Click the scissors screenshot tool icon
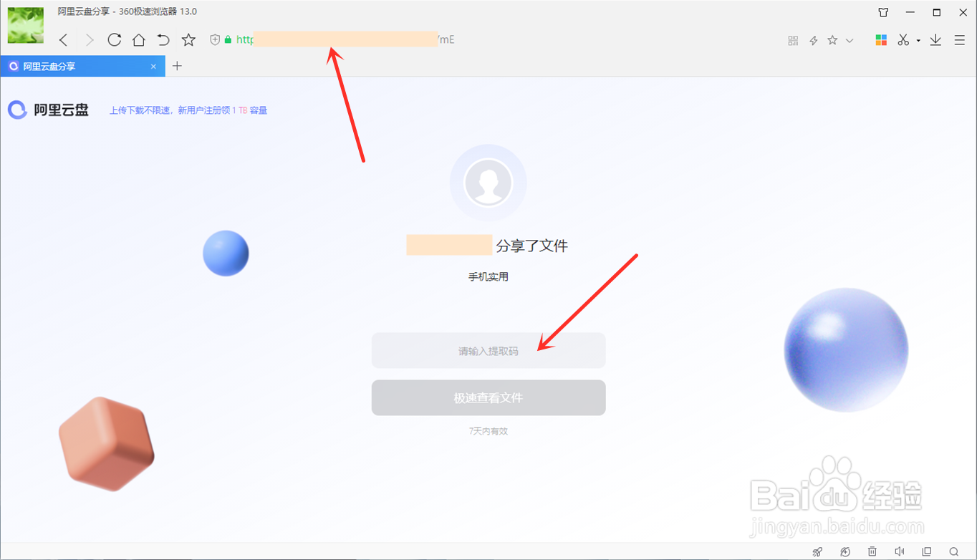The width and height of the screenshot is (977, 560). point(903,40)
